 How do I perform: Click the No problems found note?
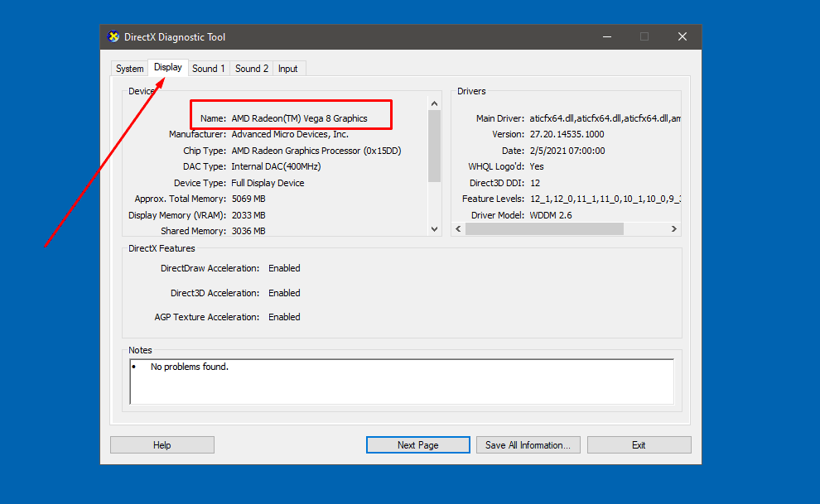pos(190,367)
